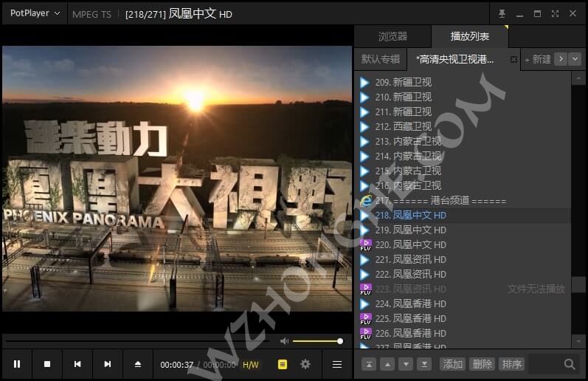Select unplayable item 223. 凤凰资讯 HD
The image size is (588, 381).
pos(464,289)
